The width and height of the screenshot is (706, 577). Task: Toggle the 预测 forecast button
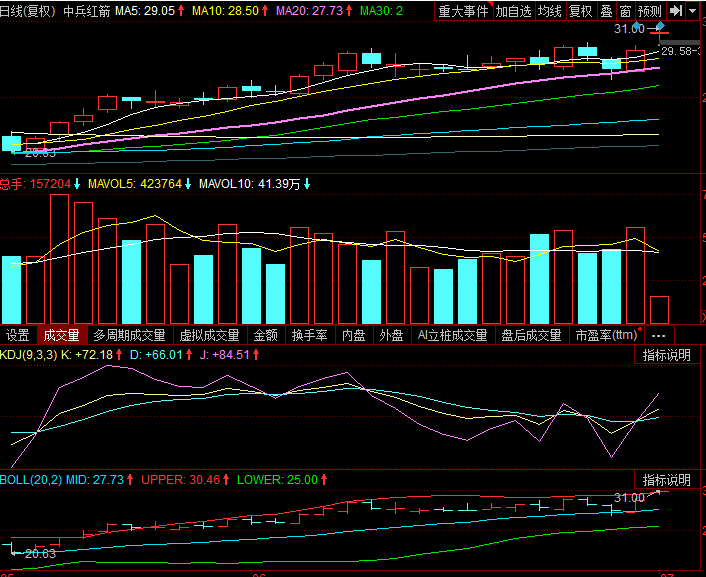[650, 11]
